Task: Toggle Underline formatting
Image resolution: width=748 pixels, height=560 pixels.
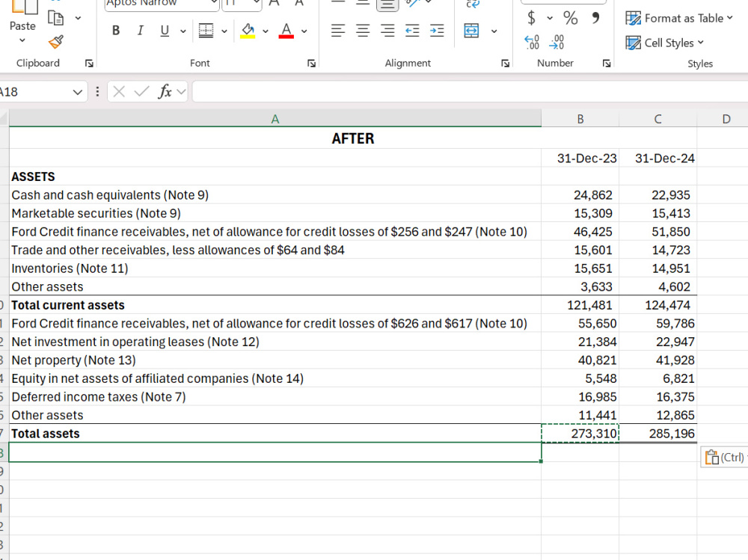Action: (165, 31)
